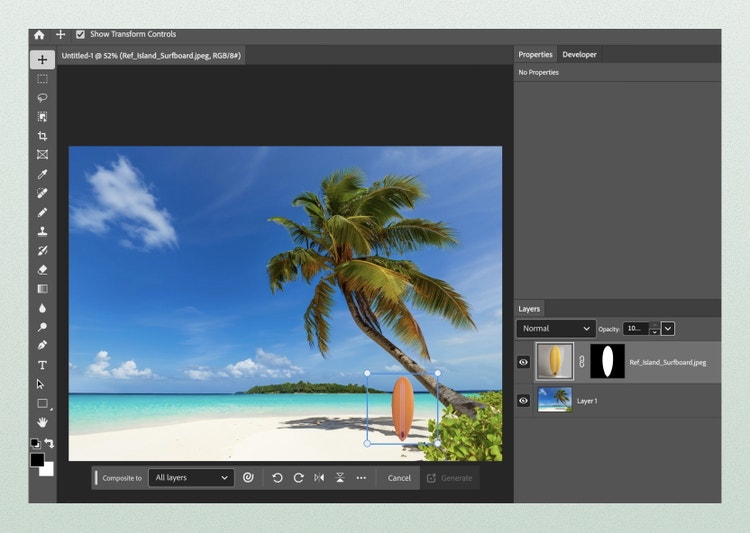Viewport: 750px width, 533px height.
Task: Click the Cancel button
Action: [x=399, y=478]
